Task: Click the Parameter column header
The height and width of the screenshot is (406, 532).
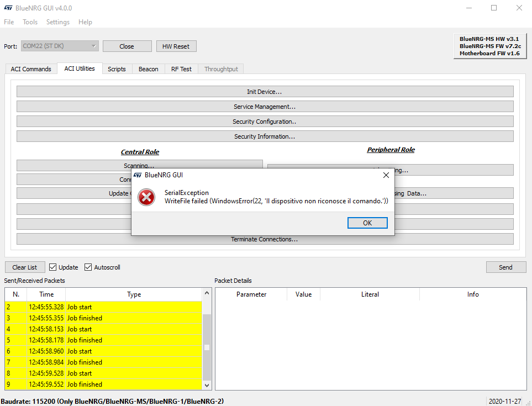Action: coord(251,294)
